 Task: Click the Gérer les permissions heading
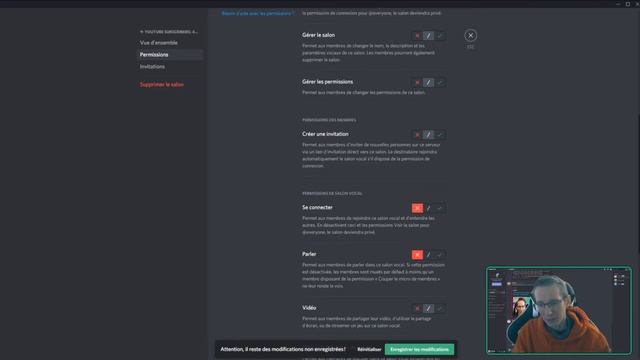327,82
